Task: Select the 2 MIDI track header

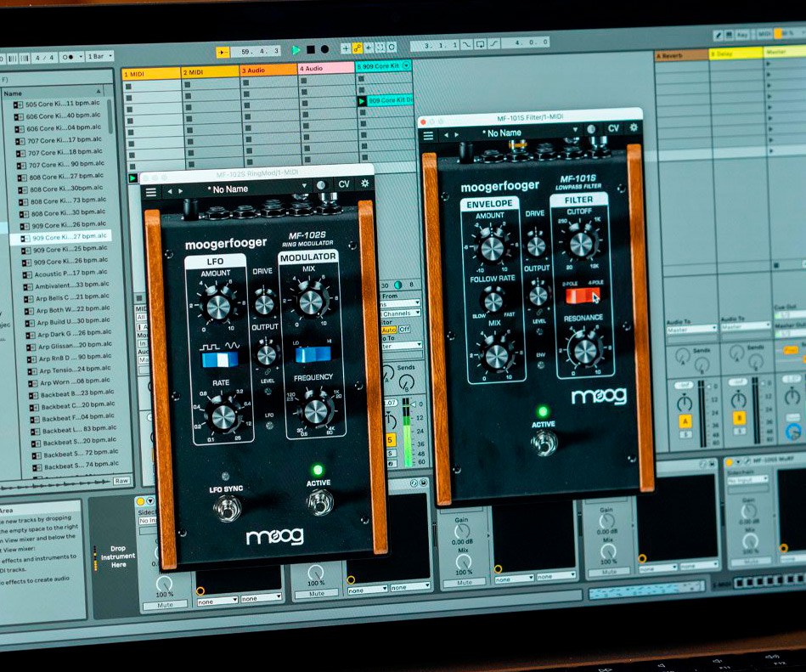Action: [x=211, y=72]
